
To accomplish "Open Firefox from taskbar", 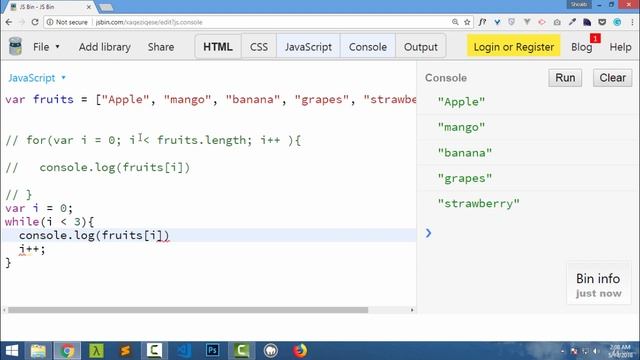I will tap(300, 351).
